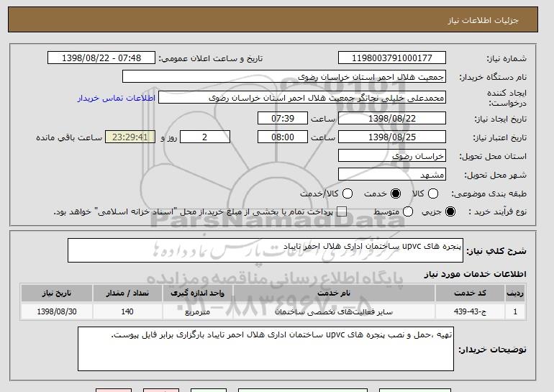Screen dimensions: 554x392
Task: Select the کالا radio button
Action: click(433, 193)
